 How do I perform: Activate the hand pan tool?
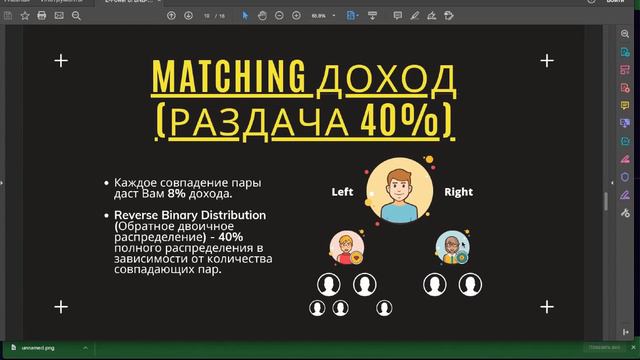(262, 16)
